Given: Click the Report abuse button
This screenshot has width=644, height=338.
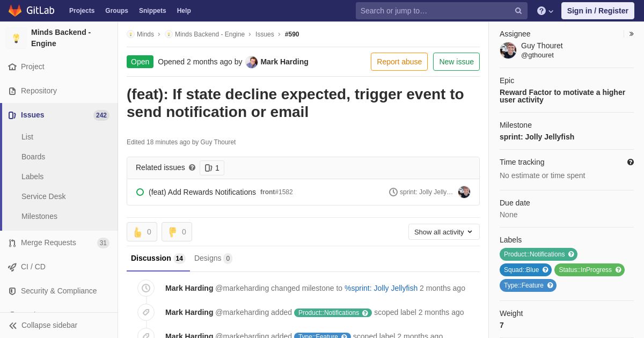Looking at the screenshot, I should (399, 62).
